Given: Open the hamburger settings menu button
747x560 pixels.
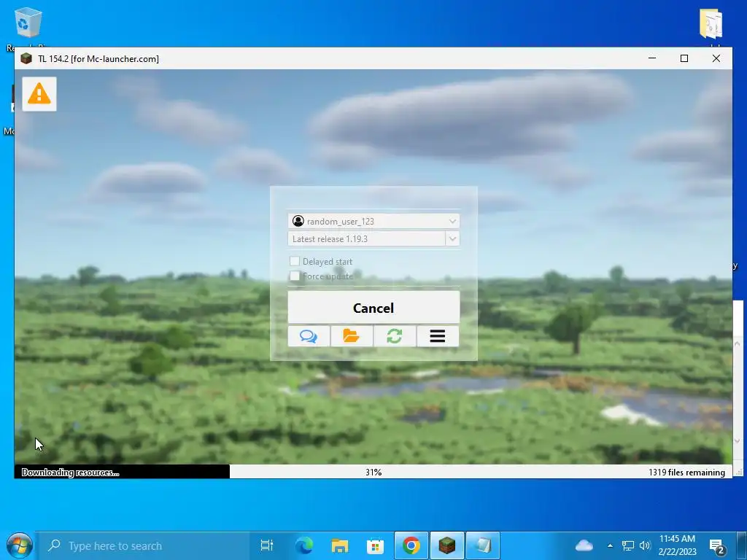Looking at the screenshot, I should click(438, 336).
